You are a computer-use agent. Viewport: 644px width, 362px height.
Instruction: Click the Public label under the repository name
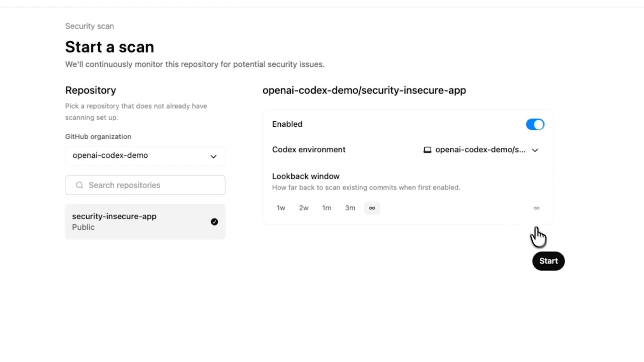[x=83, y=227]
